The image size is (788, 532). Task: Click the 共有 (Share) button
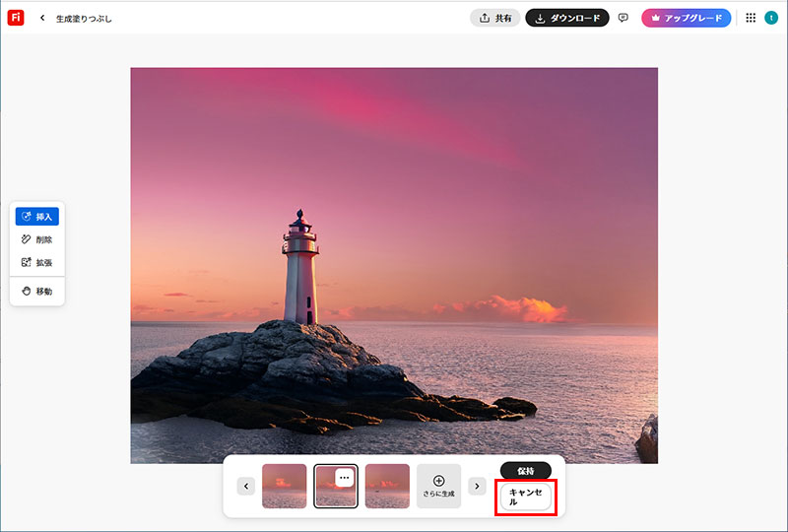click(x=494, y=18)
